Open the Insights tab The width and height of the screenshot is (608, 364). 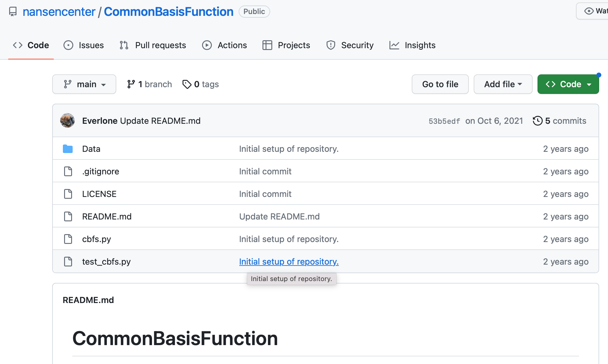(412, 45)
